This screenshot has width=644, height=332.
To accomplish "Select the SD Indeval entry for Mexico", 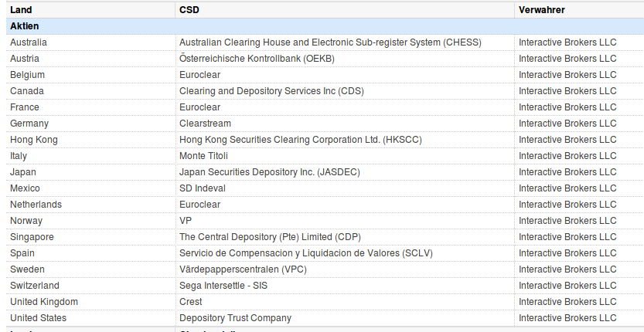I will (x=203, y=188).
